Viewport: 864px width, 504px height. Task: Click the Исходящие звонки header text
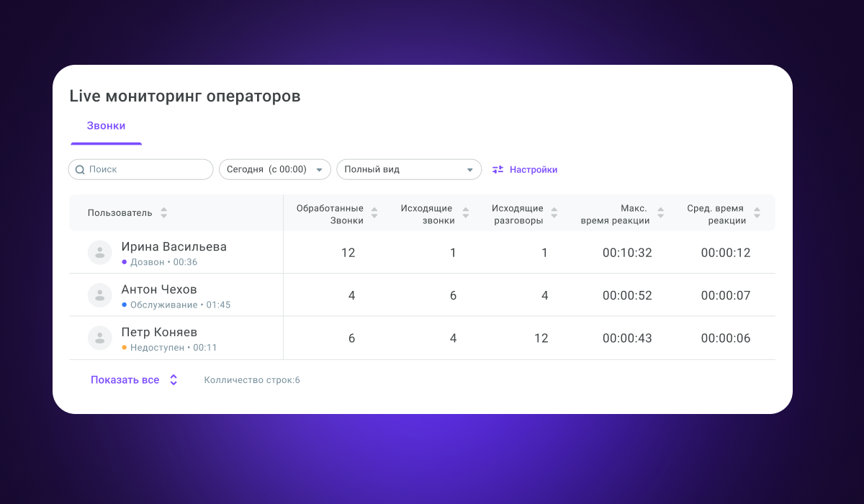pyautogui.click(x=428, y=215)
